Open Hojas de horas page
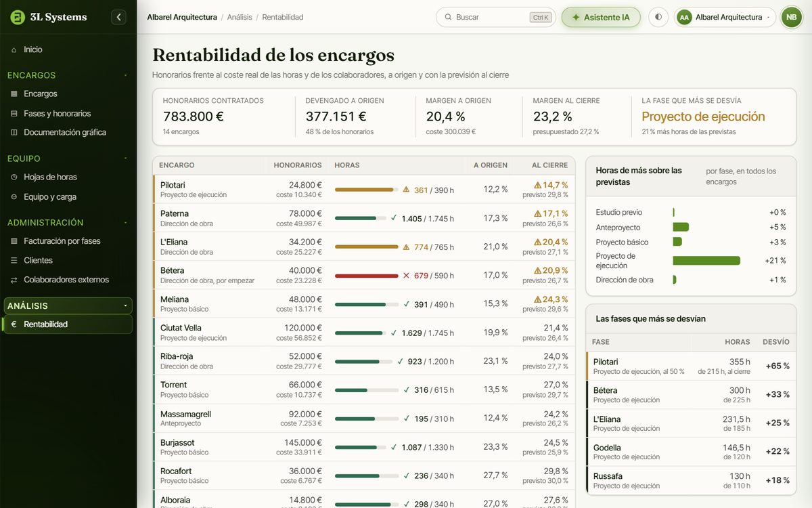Image resolution: width=812 pixels, height=508 pixels. [x=68, y=177]
